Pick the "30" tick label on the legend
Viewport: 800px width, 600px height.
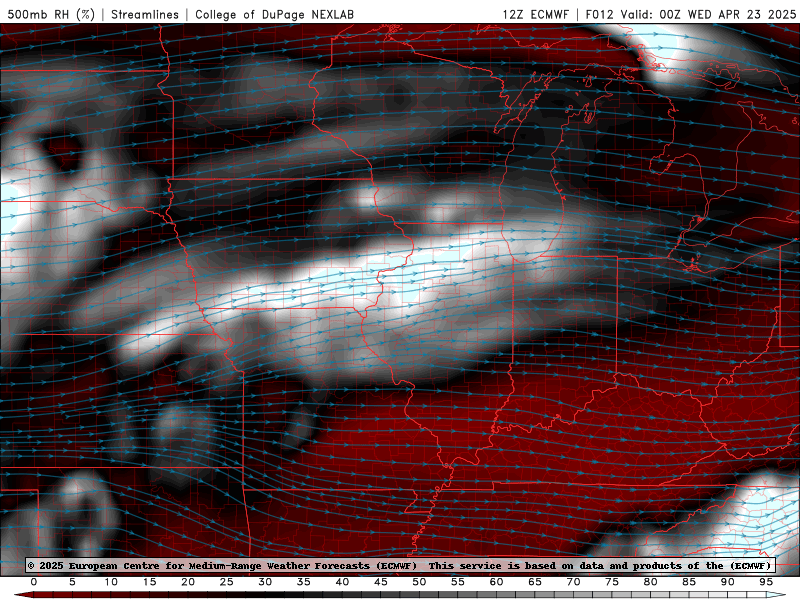pos(265,582)
